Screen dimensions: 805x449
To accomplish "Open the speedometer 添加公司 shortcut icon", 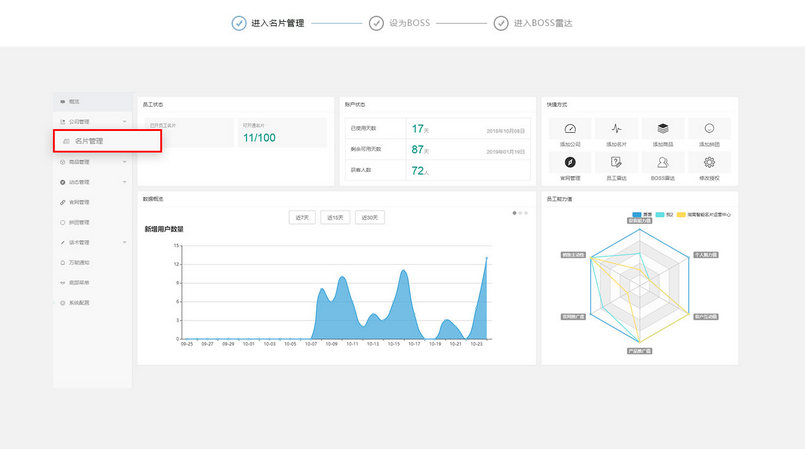I will (x=570, y=128).
